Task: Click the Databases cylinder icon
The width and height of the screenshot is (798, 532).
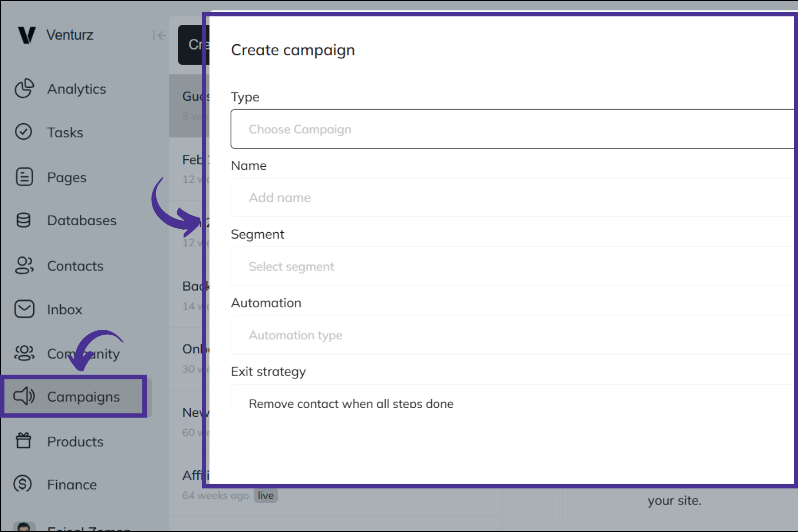Action: click(x=23, y=220)
